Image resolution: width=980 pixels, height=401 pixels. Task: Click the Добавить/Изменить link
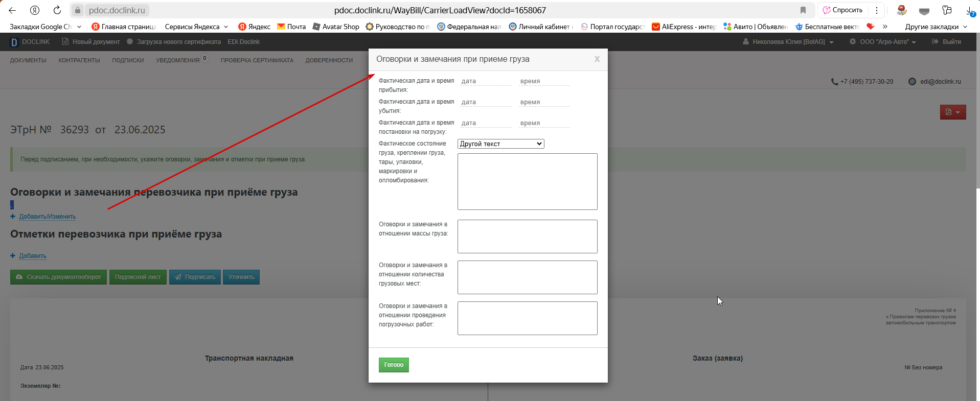(x=48, y=217)
